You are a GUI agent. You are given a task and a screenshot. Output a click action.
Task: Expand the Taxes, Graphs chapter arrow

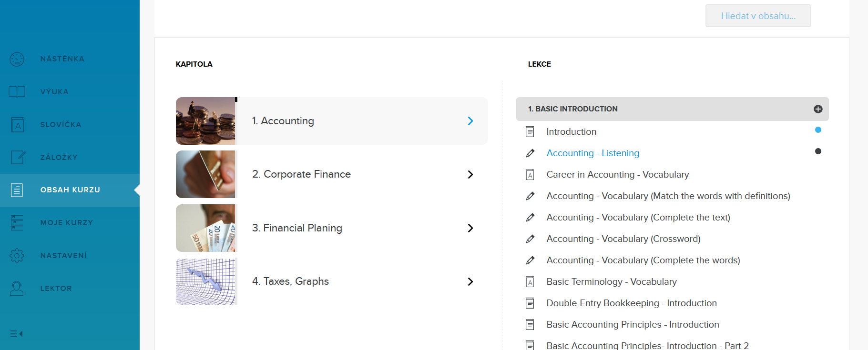(x=470, y=281)
